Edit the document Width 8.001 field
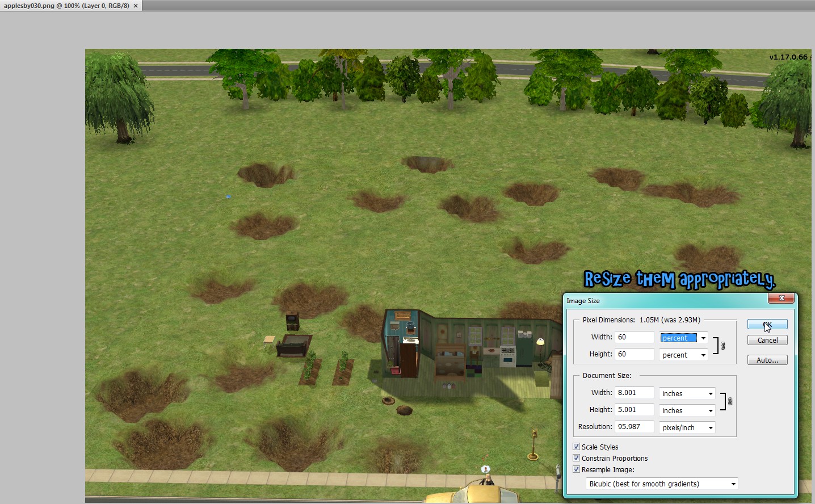 (635, 393)
